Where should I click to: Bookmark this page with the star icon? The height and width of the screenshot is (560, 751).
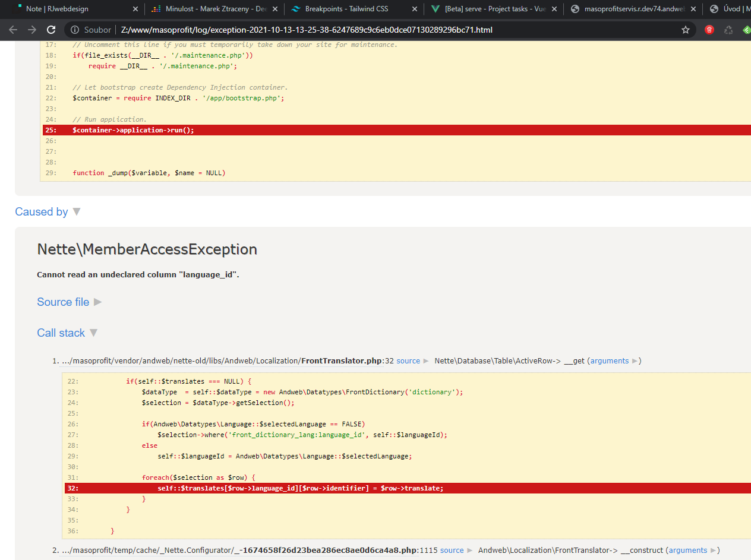686,30
